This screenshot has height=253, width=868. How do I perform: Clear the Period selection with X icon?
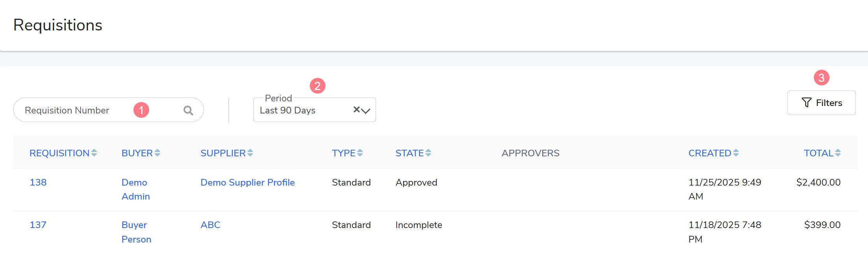(x=356, y=110)
